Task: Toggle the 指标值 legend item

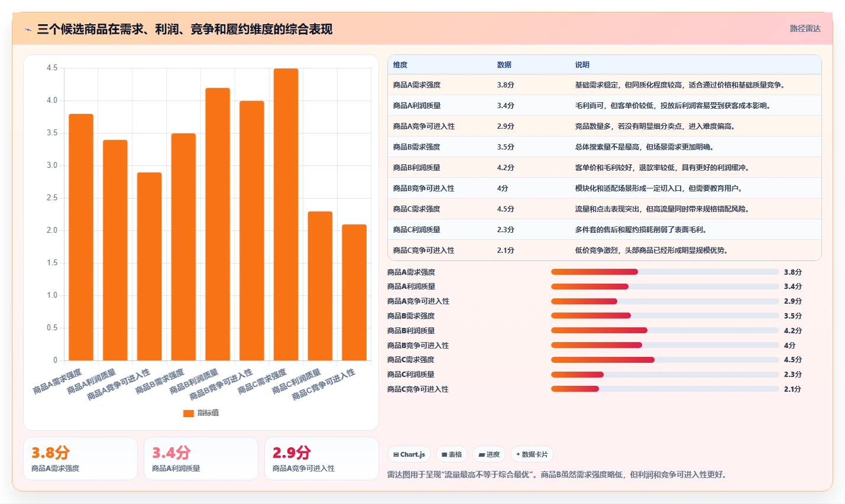Action: (201, 413)
